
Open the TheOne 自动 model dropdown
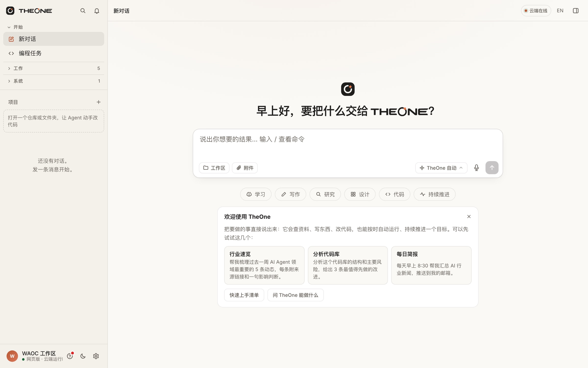click(x=441, y=168)
